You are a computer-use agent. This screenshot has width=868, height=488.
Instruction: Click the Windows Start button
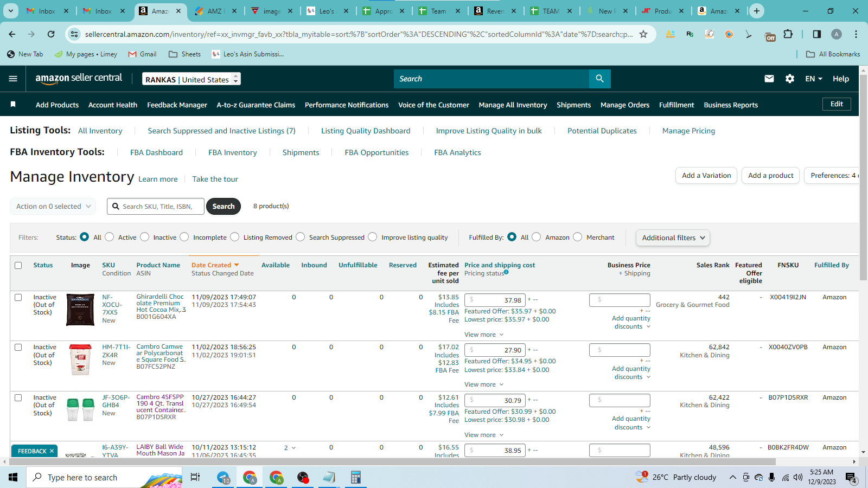[13, 477]
